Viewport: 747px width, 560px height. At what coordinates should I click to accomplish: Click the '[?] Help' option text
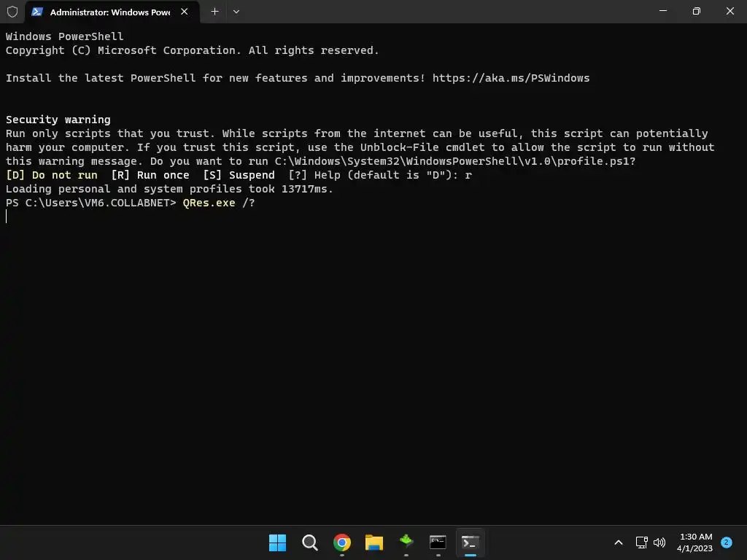[x=314, y=175]
